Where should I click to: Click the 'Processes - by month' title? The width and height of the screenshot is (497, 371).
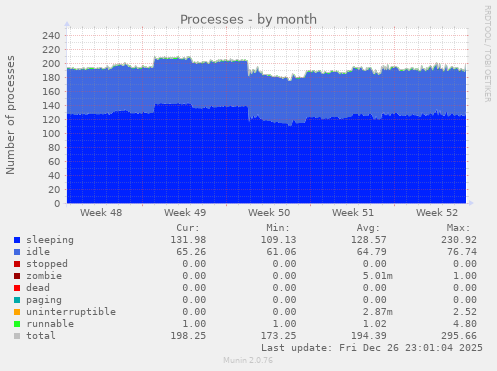tap(248, 19)
